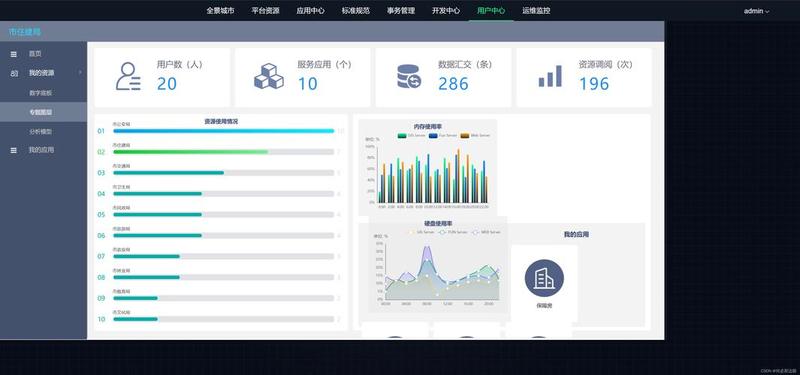Go to 标准规范 tab
Image resolution: width=800 pixels, height=375 pixels.
(x=356, y=10)
